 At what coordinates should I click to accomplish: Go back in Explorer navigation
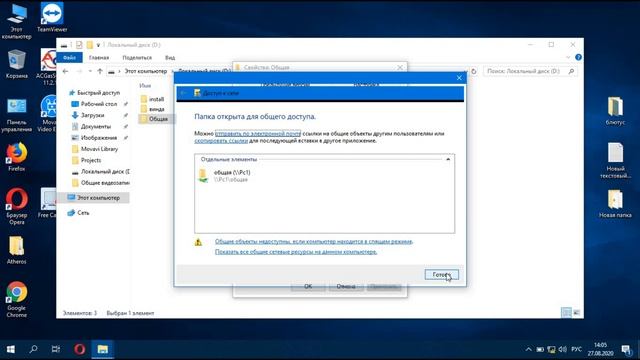(65, 71)
